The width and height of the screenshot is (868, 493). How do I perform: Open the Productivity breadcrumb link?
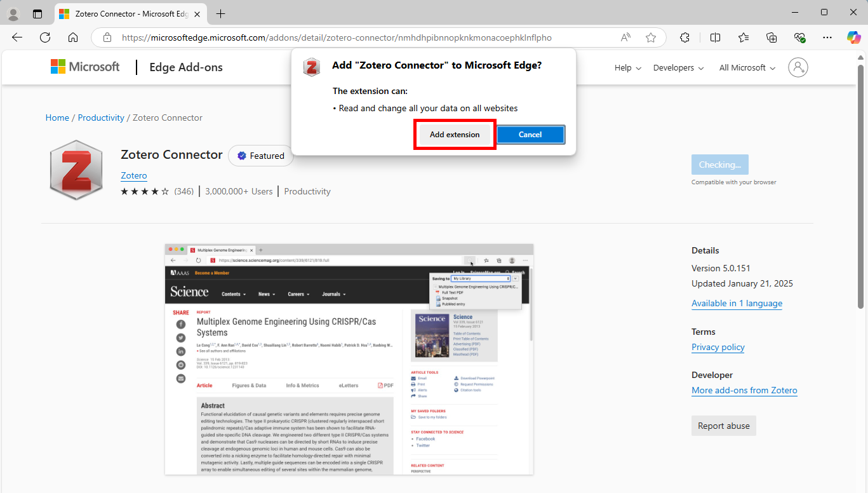click(101, 118)
